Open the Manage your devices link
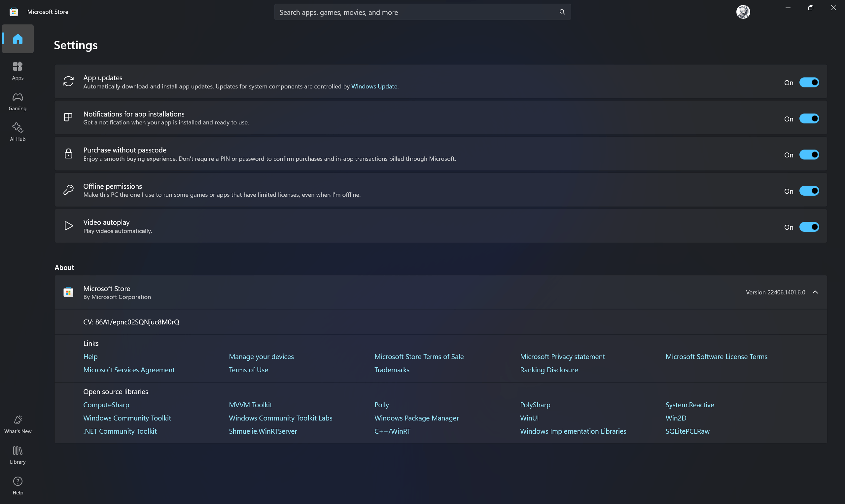 click(x=261, y=356)
